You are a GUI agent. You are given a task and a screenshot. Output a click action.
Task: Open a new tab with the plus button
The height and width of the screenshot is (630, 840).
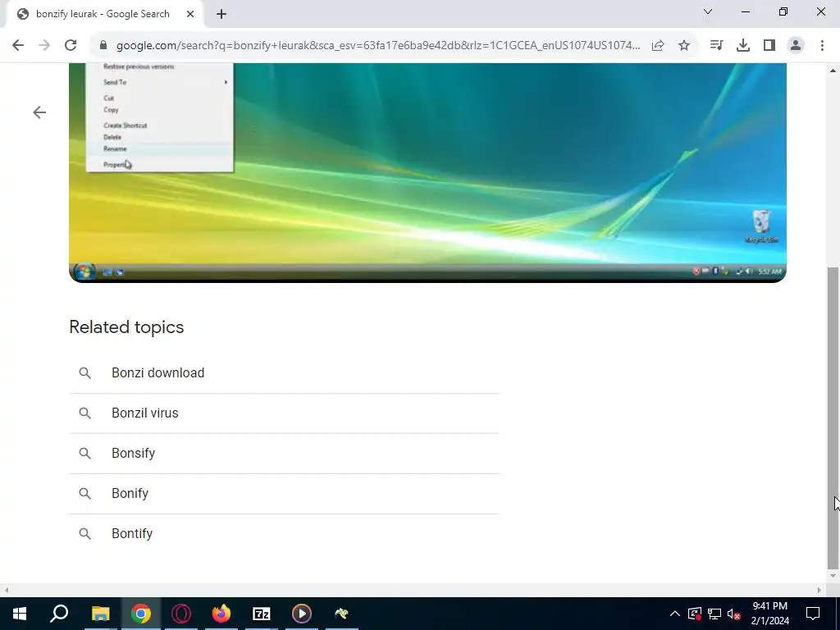pos(221,15)
